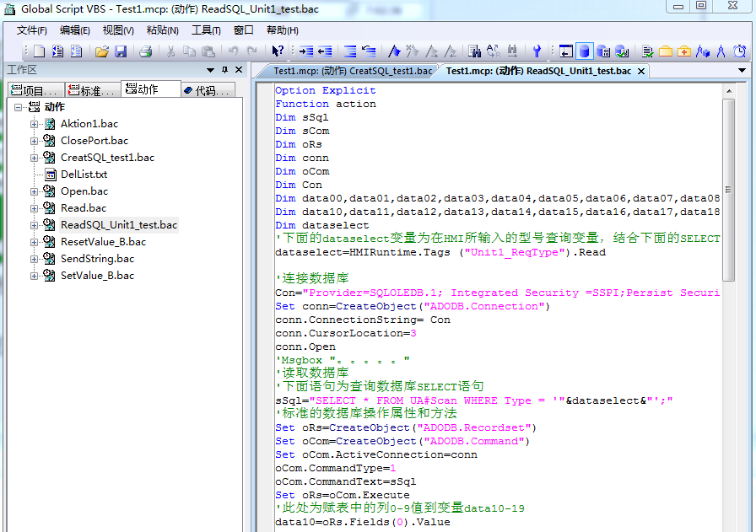
Task: Open Find using binoculars icon
Action: point(474,51)
